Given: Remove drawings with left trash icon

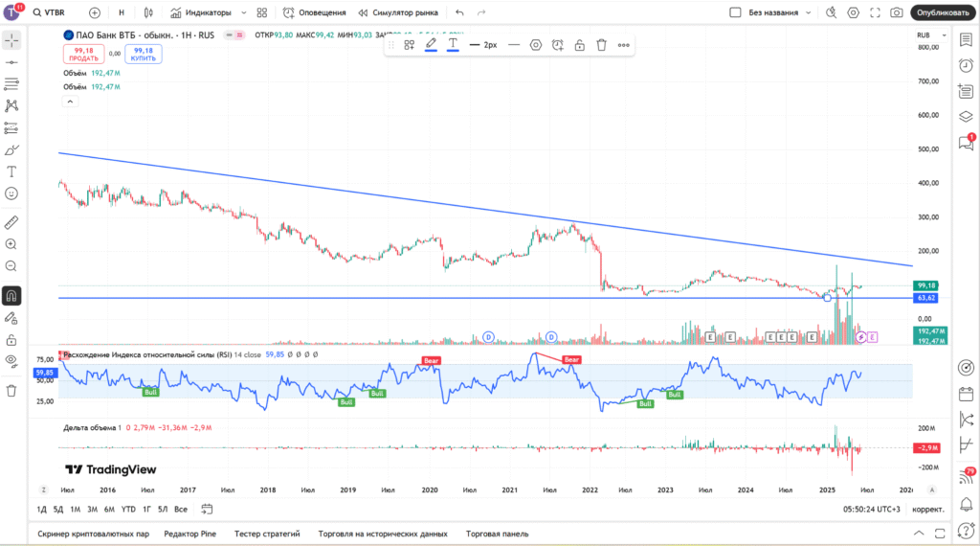Looking at the screenshot, I should pyautogui.click(x=11, y=391).
